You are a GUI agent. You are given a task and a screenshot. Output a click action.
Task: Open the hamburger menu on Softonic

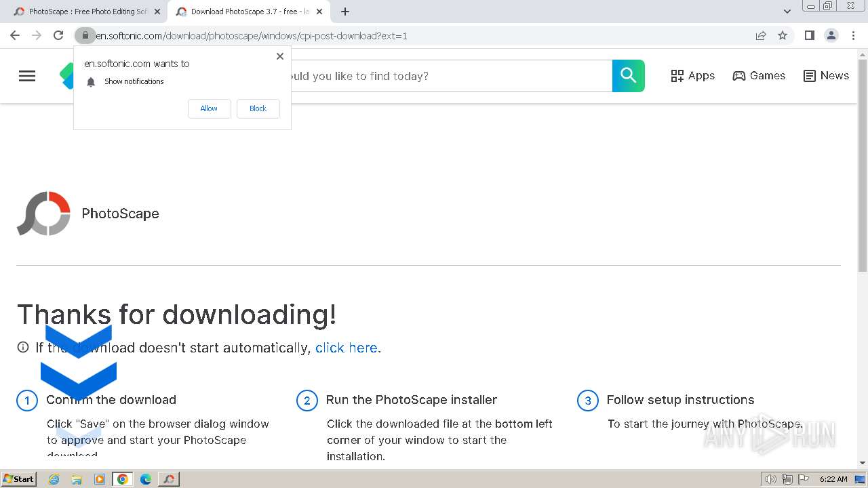27,76
